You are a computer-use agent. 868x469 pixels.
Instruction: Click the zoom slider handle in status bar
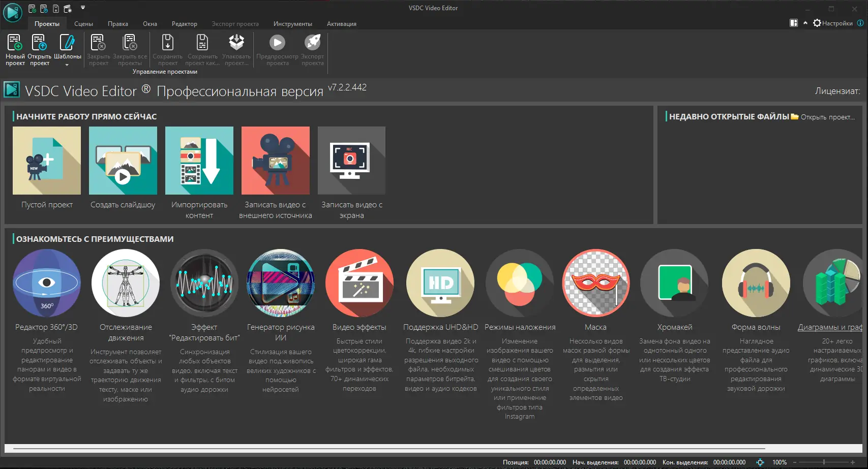[x=823, y=462]
